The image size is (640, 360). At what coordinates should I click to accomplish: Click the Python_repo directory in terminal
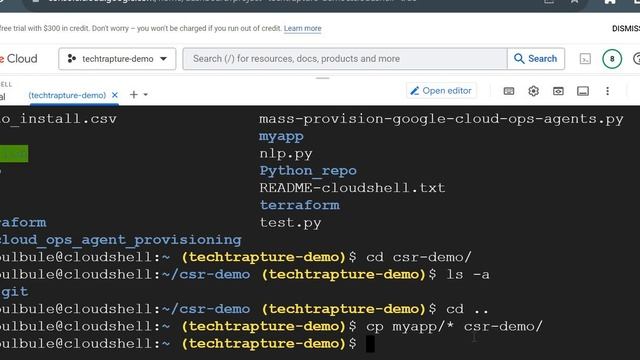[x=308, y=171]
